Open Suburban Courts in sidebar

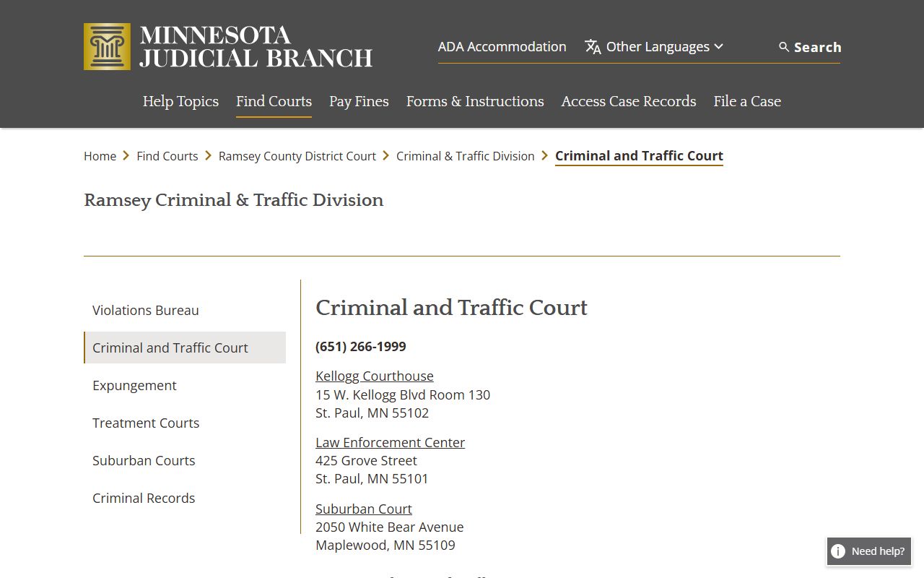185,460
